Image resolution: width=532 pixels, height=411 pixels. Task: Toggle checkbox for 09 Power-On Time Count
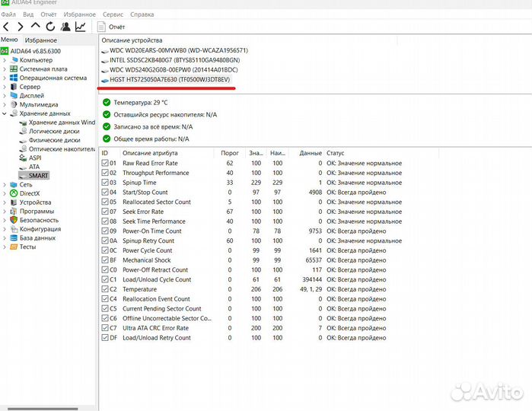(x=105, y=231)
